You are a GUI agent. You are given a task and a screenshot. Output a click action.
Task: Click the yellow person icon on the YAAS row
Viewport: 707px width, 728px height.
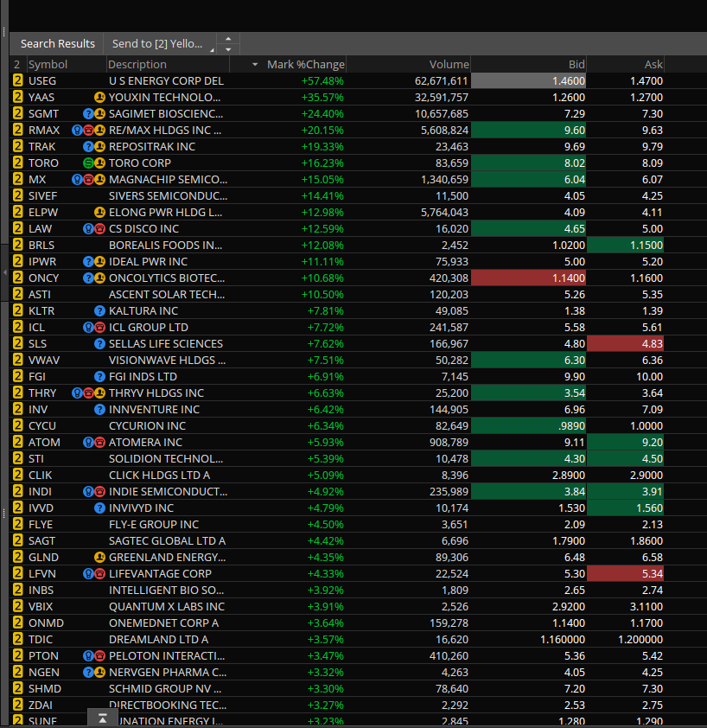(x=99, y=98)
